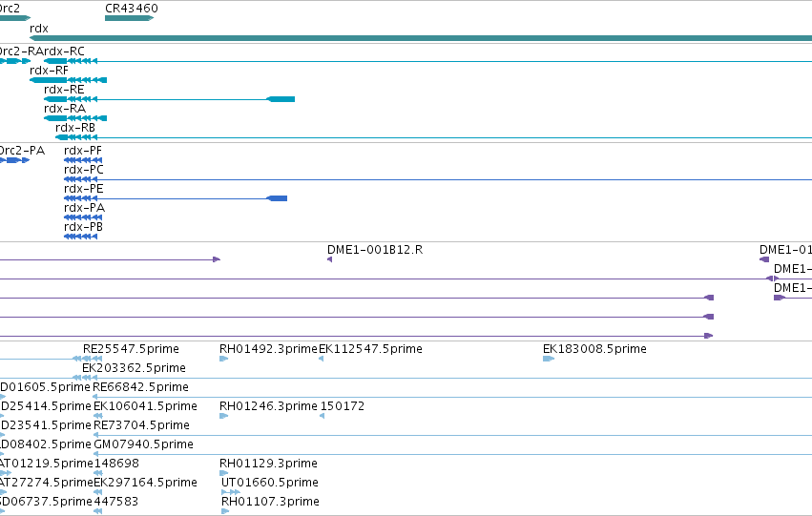Select the distal coding block of rdx-PE

(277, 198)
